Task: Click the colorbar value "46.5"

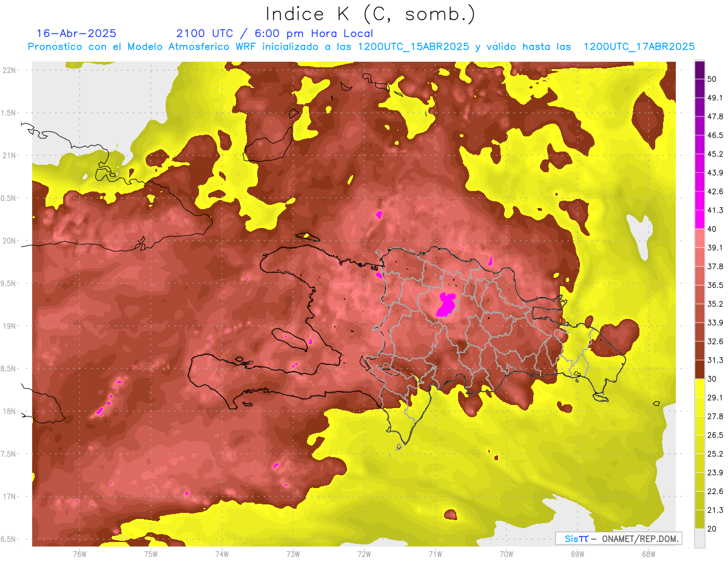Action: point(715,135)
